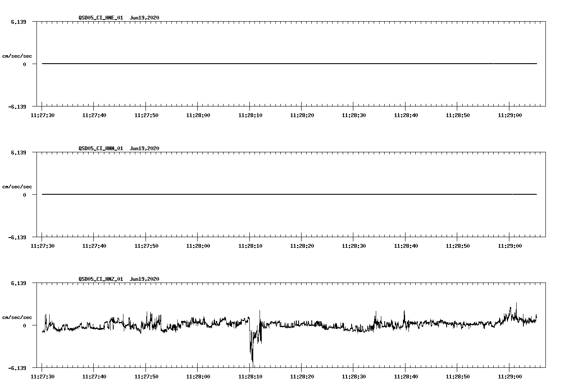The width and height of the screenshot is (576, 392).
Task: Pick 11:27:50 on the HNZ time axis
Action: (146, 377)
